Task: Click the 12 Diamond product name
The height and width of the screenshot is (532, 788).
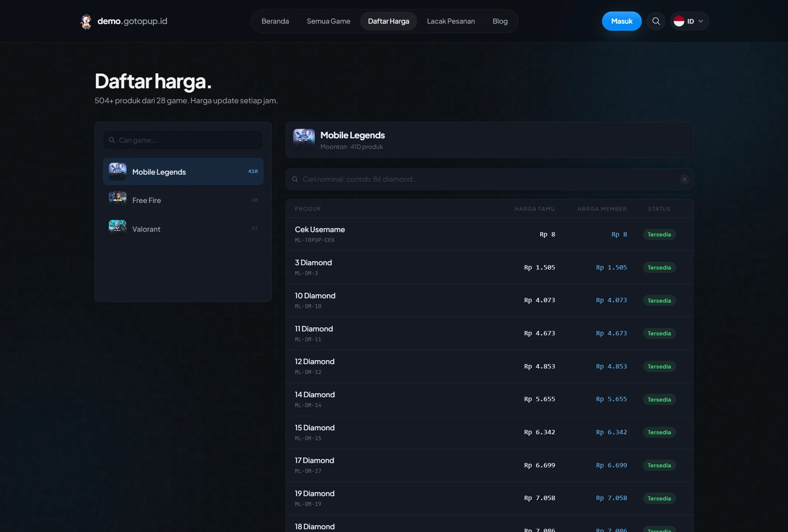Action: [x=315, y=361]
